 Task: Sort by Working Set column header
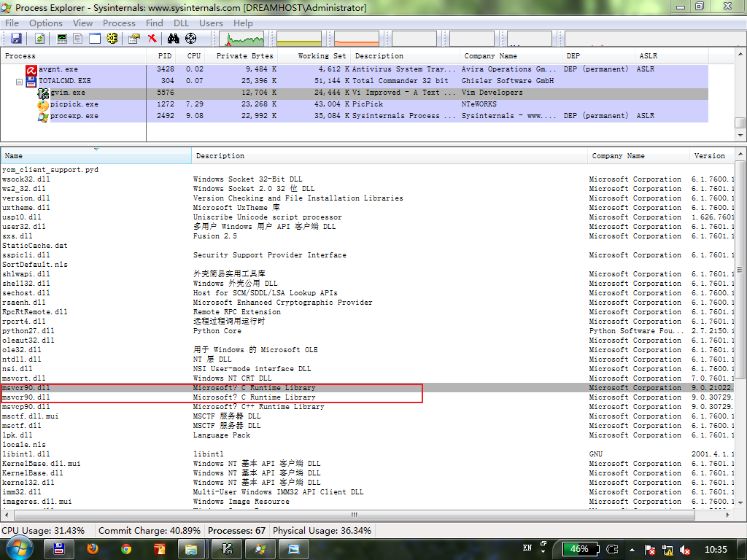(x=314, y=55)
